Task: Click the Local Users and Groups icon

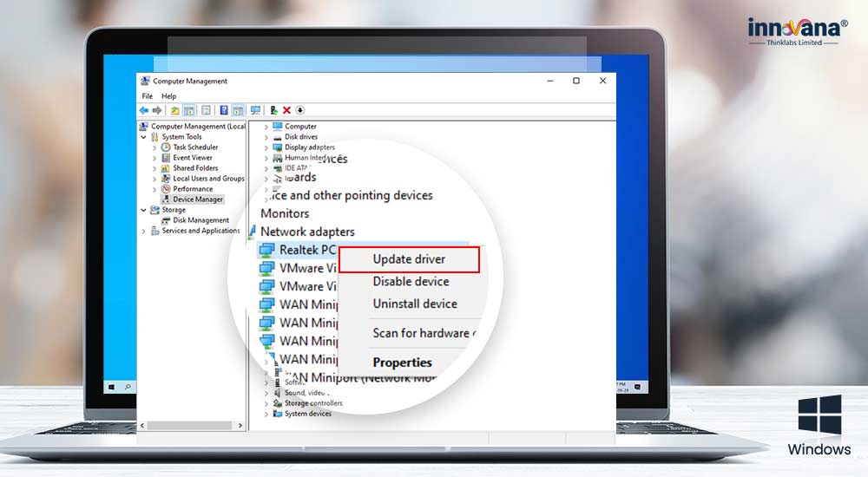Action: (166, 179)
